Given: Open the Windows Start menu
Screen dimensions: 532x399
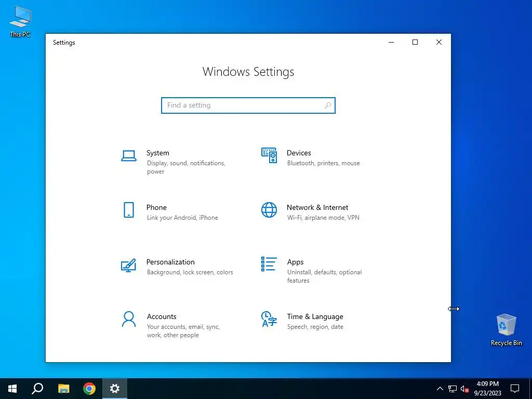Looking at the screenshot, I should click(x=12, y=389).
